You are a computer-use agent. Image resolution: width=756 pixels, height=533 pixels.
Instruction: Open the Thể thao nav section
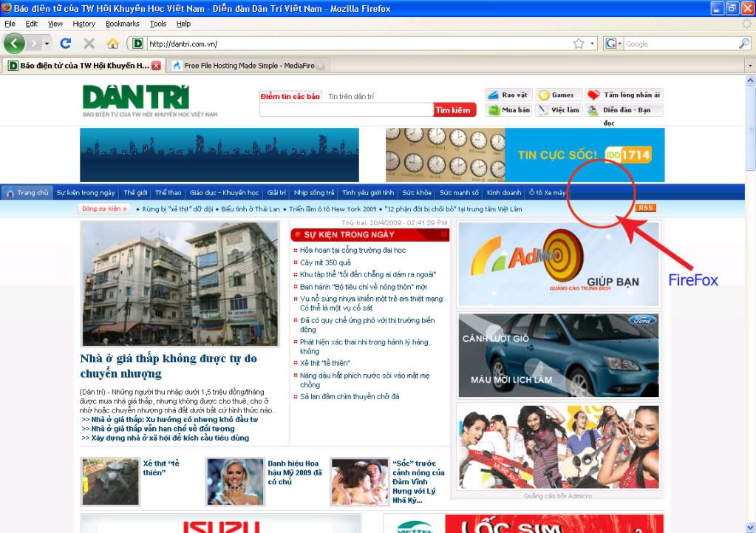coord(168,192)
